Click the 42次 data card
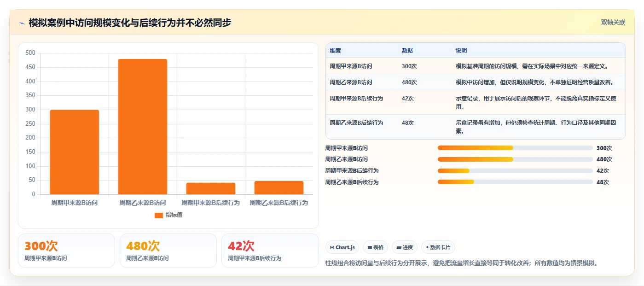The image size is (644, 286). pos(270,251)
